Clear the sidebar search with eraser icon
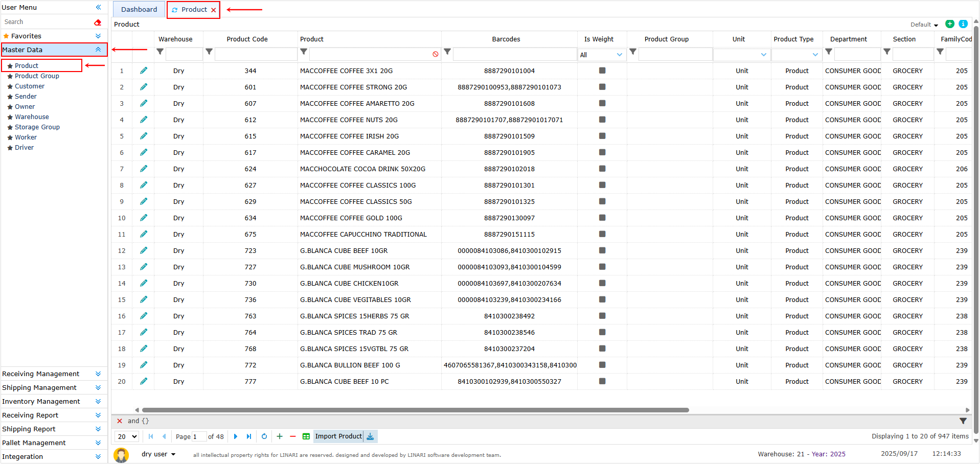This screenshot has height=464, width=980. point(98,22)
